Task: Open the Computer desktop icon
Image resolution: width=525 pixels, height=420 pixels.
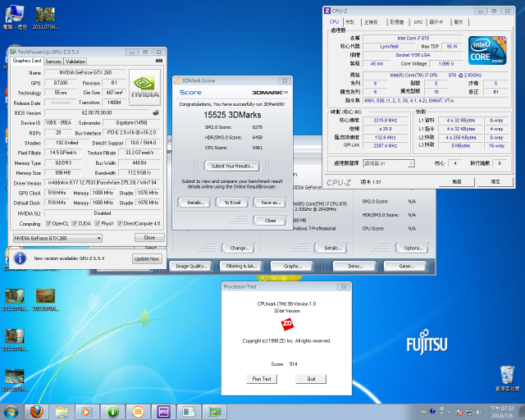Action: [15, 17]
